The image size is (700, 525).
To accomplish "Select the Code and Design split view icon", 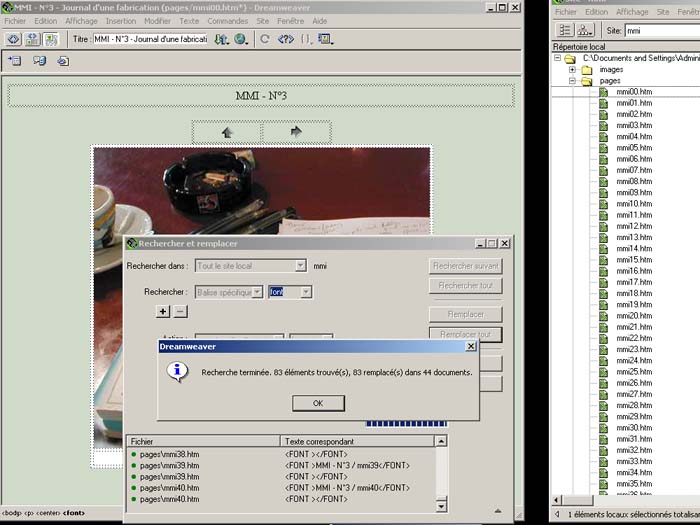I will click(x=32, y=39).
